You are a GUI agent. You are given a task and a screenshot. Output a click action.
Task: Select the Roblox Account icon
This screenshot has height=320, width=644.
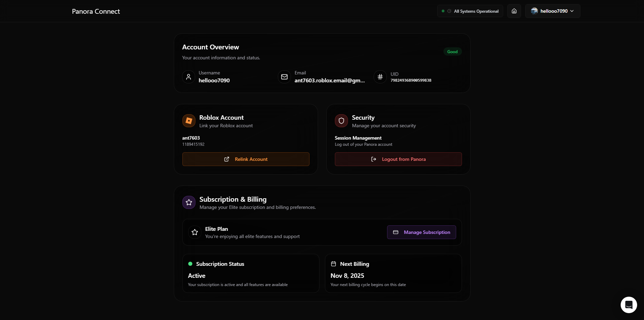189,121
